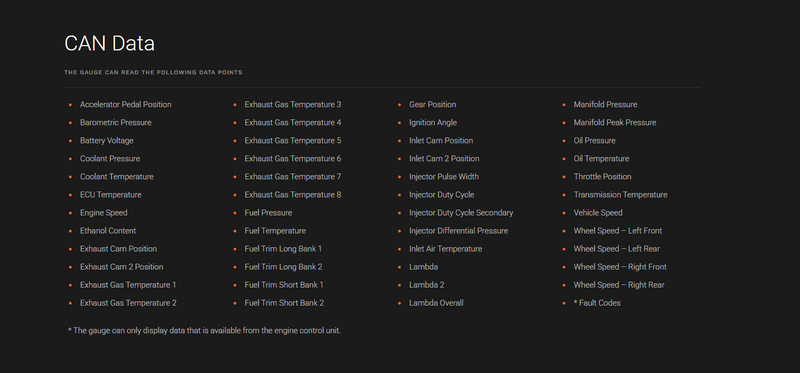Click the CAN Data heading
The width and height of the screenshot is (800, 373).
[x=109, y=43]
